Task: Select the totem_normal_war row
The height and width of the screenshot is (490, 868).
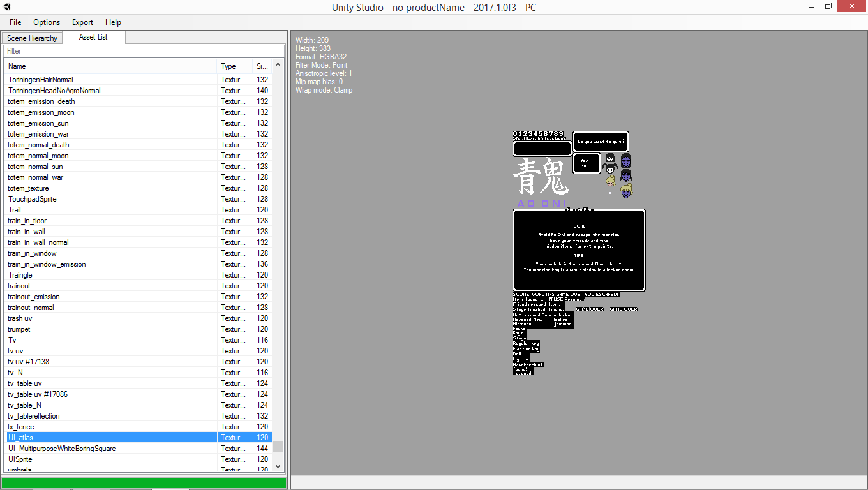Action: point(138,177)
